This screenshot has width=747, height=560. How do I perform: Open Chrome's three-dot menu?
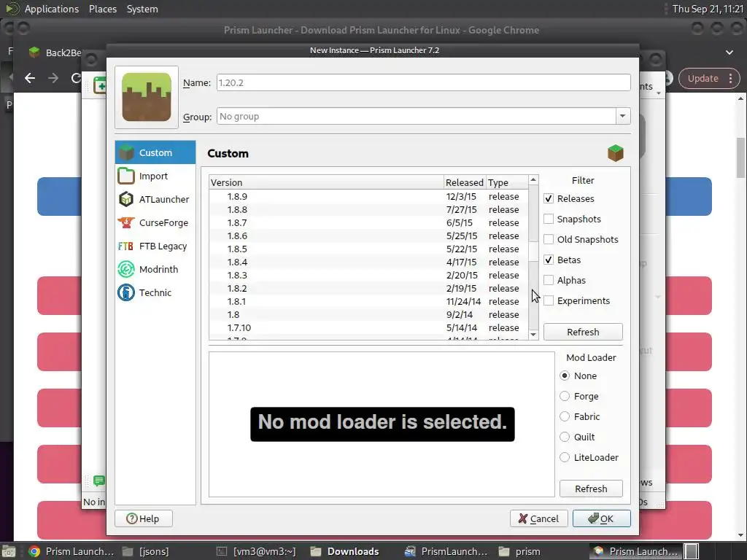coord(730,79)
